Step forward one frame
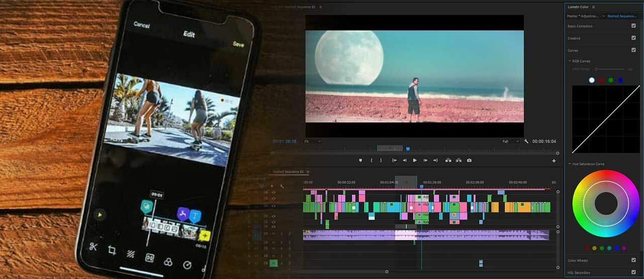 pos(425,160)
